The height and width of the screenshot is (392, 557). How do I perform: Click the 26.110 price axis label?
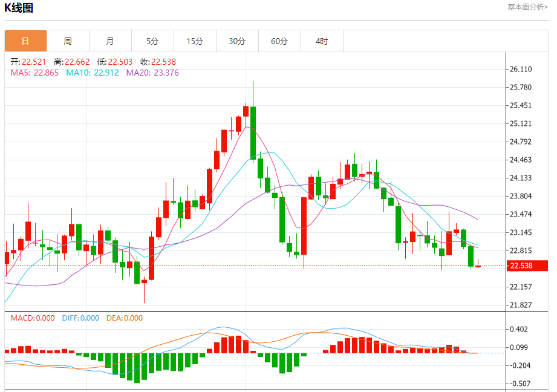click(x=521, y=70)
